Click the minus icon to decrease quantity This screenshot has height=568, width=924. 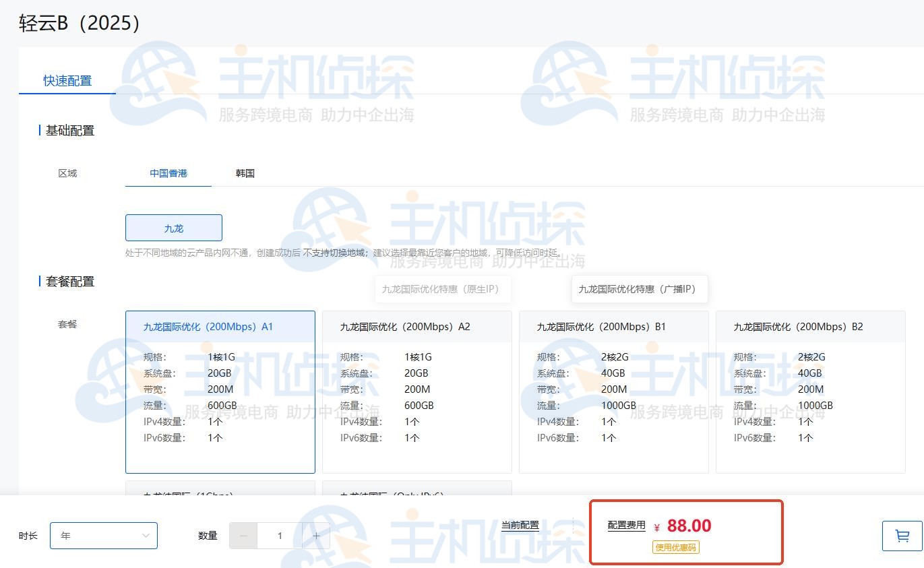point(243,535)
